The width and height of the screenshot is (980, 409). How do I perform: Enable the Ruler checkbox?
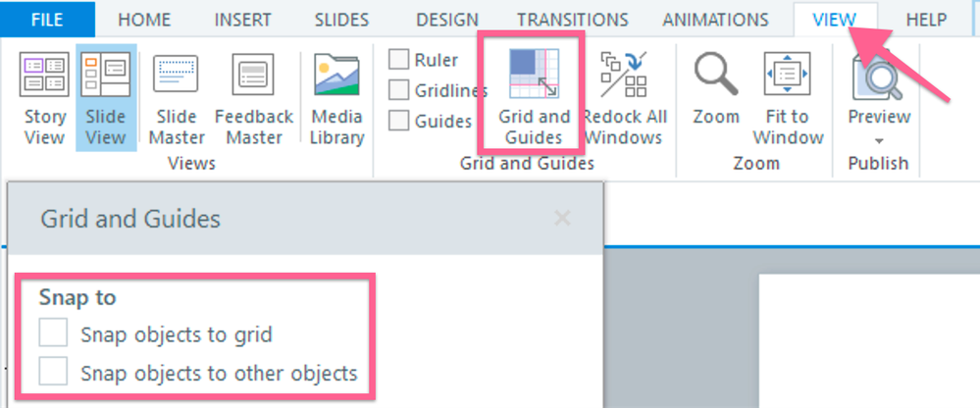tap(399, 60)
